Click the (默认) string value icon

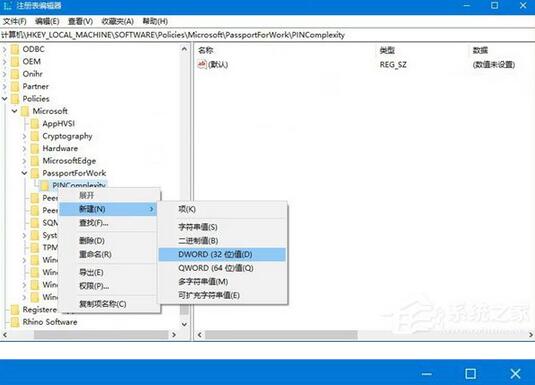click(x=202, y=64)
